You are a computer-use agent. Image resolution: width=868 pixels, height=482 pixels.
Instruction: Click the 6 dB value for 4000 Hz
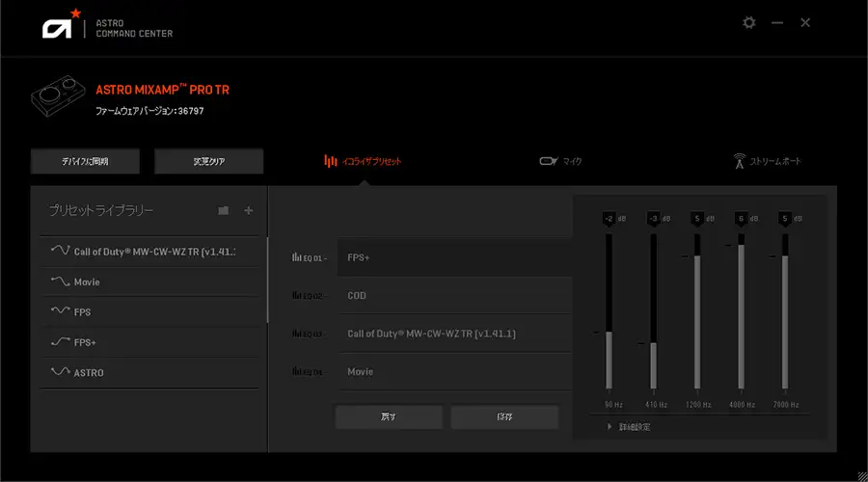coord(741,219)
